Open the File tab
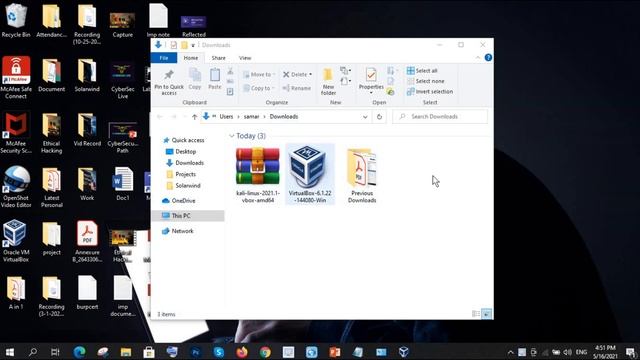Image resolution: width=640 pixels, height=360 pixels. point(164,58)
